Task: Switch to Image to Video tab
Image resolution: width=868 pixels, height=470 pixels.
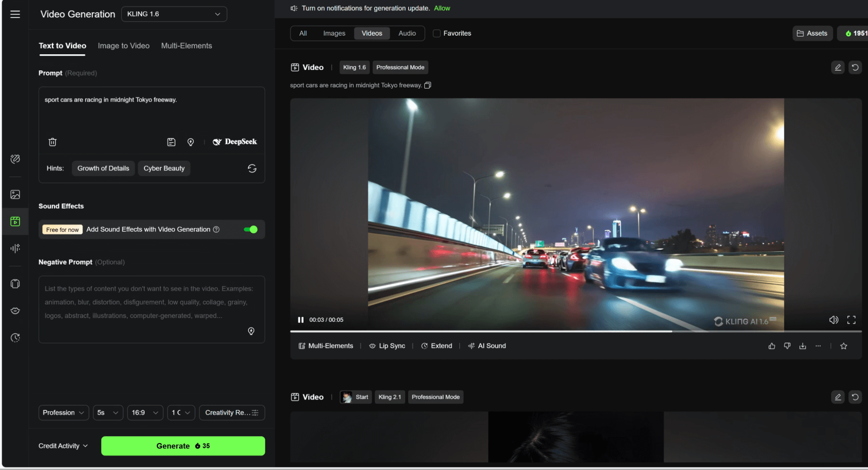Action: 123,46
